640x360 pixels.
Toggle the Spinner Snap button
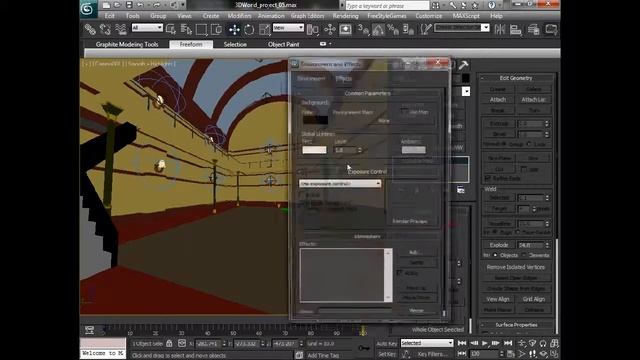click(x=408, y=29)
